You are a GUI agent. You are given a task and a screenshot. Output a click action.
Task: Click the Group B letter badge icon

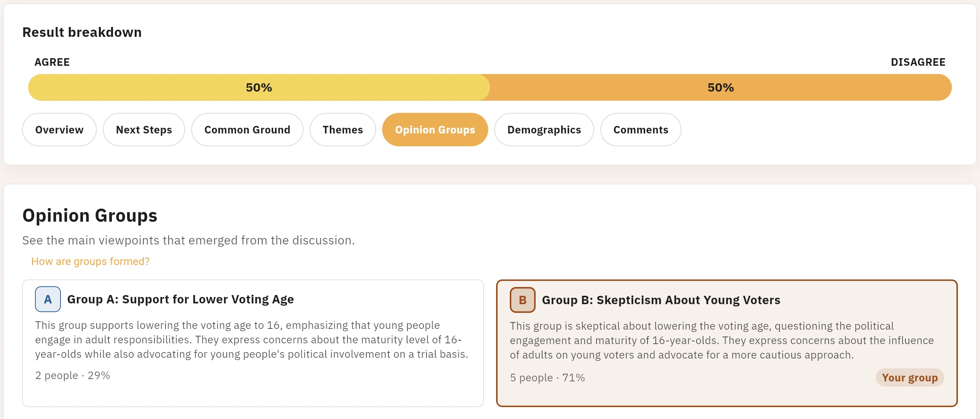[523, 300]
